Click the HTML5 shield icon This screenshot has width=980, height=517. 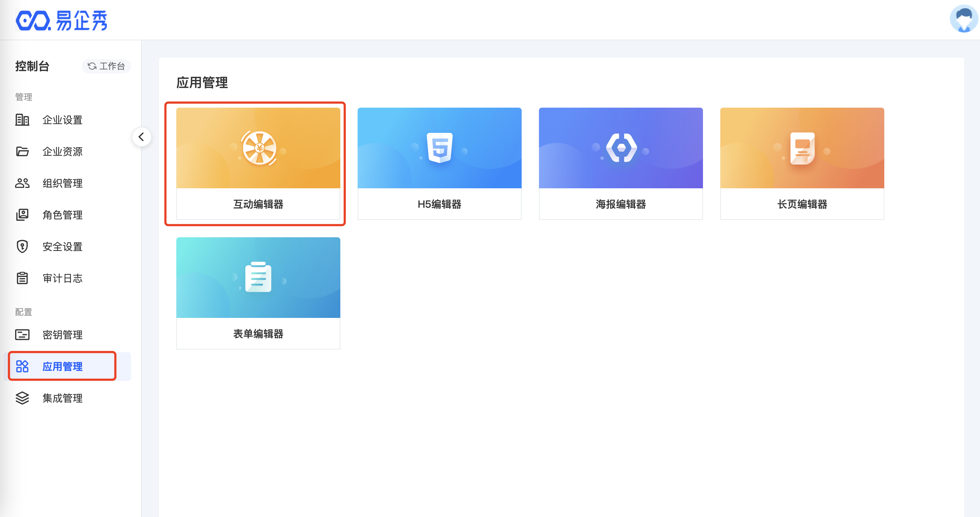[439, 147]
